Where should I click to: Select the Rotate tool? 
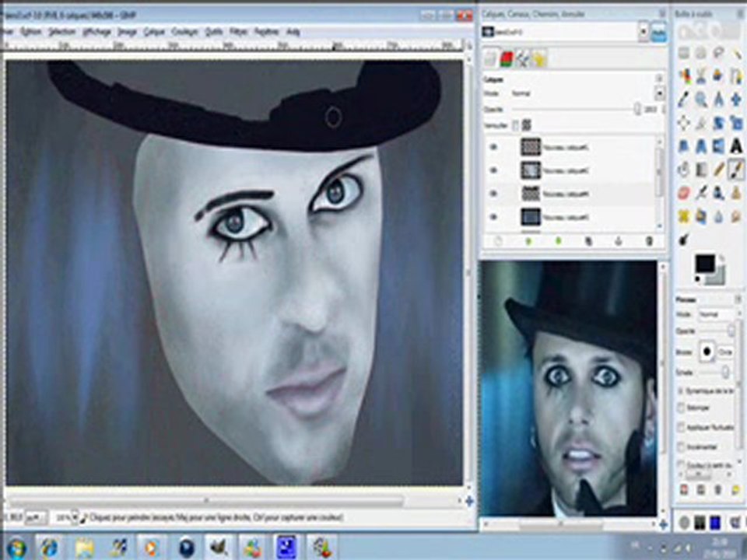719,123
